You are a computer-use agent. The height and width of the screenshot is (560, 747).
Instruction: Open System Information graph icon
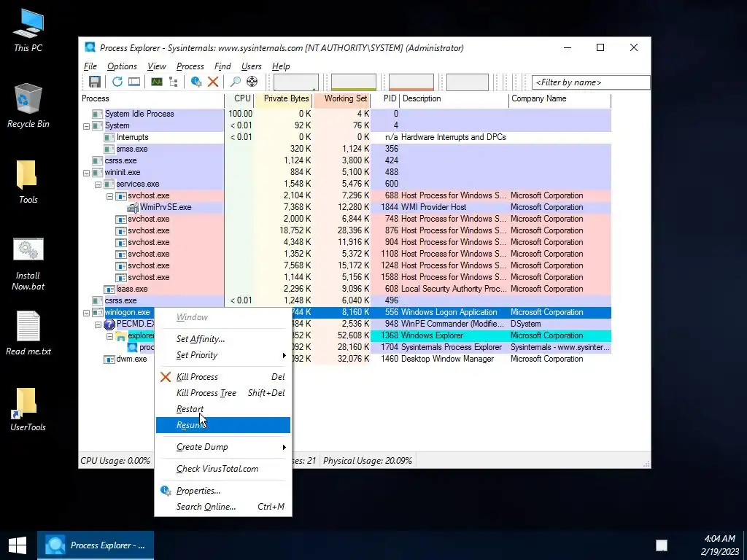(x=157, y=82)
